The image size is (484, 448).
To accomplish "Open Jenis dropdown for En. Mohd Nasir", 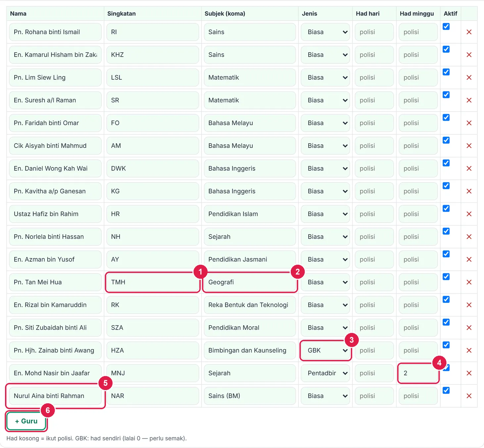I will (325, 373).
